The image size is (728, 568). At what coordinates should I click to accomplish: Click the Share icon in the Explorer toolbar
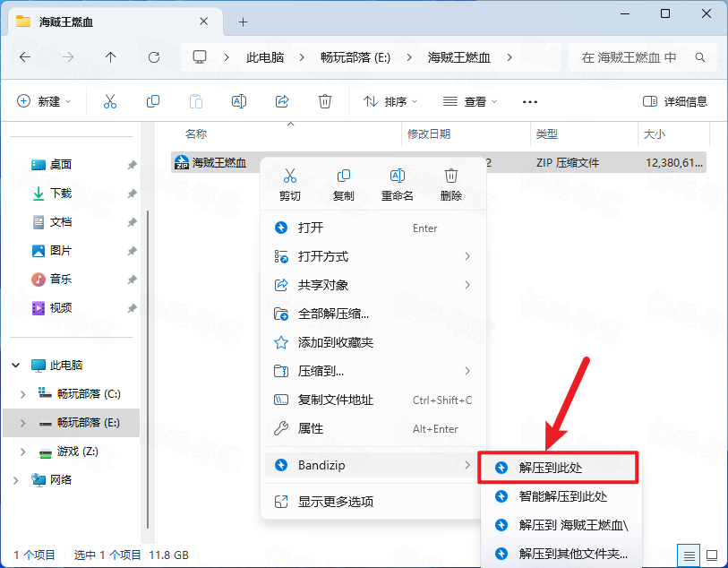(282, 101)
